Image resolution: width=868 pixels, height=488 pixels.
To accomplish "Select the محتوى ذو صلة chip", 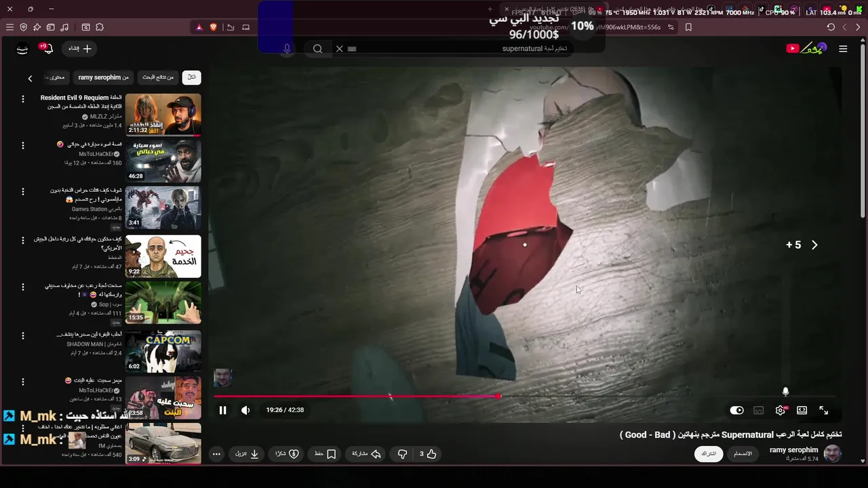I will pos(56,77).
